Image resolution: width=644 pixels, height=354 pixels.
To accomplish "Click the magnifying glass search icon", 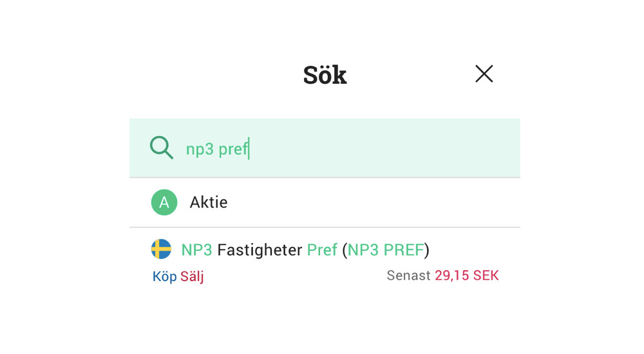I will [x=162, y=148].
